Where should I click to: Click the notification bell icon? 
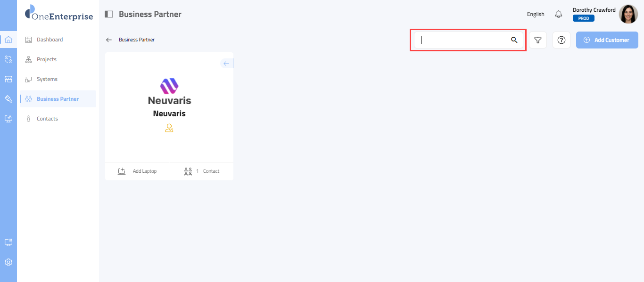click(x=559, y=14)
